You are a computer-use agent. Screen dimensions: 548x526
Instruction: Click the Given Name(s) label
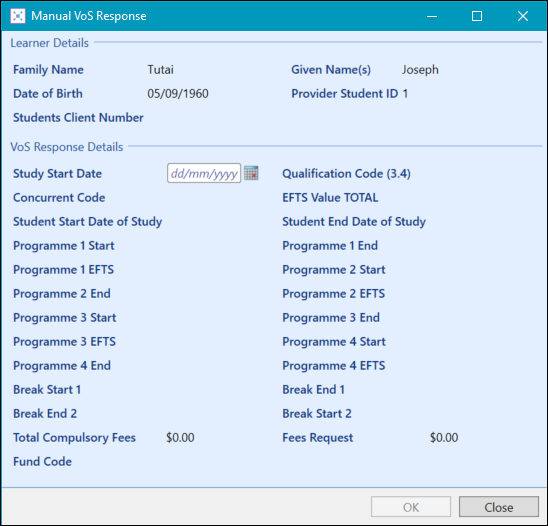point(331,70)
